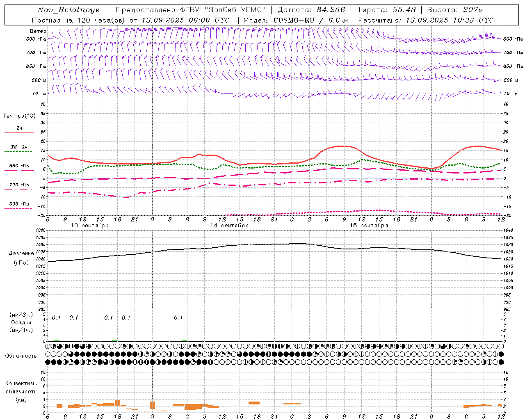Click the (мм/1ч.) precipitation unit label

[21, 330]
